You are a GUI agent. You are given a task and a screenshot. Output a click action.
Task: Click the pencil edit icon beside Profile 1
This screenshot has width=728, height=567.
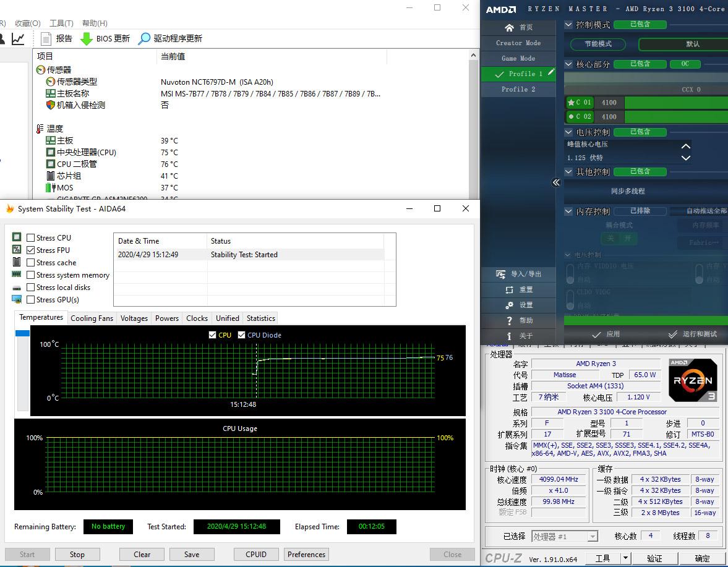pyautogui.click(x=551, y=72)
